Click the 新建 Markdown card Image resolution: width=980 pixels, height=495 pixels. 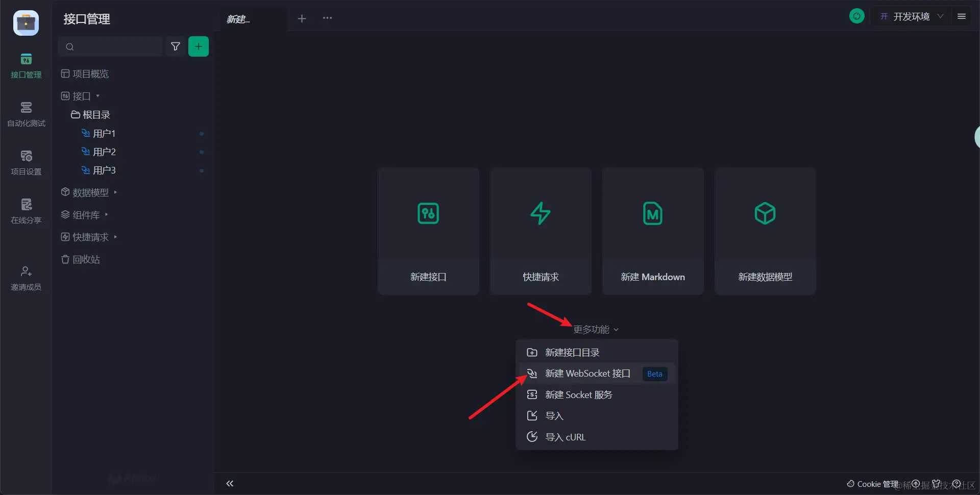click(653, 231)
